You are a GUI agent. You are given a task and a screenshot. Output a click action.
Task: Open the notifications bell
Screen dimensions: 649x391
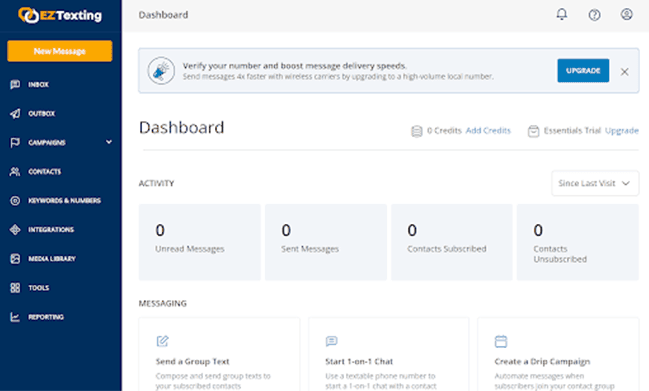[562, 14]
